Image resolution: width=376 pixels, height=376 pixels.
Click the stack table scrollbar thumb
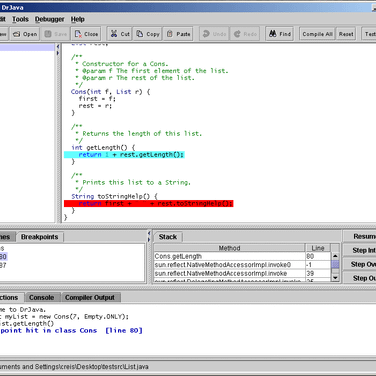pyautogui.click(x=335, y=264)
